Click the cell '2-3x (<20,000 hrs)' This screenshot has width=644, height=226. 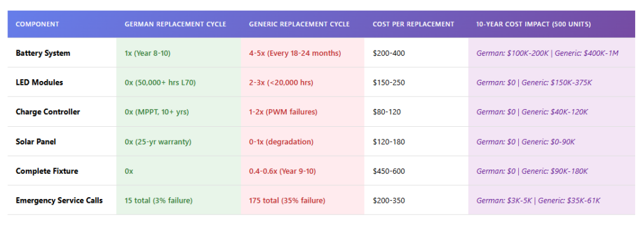281,82
